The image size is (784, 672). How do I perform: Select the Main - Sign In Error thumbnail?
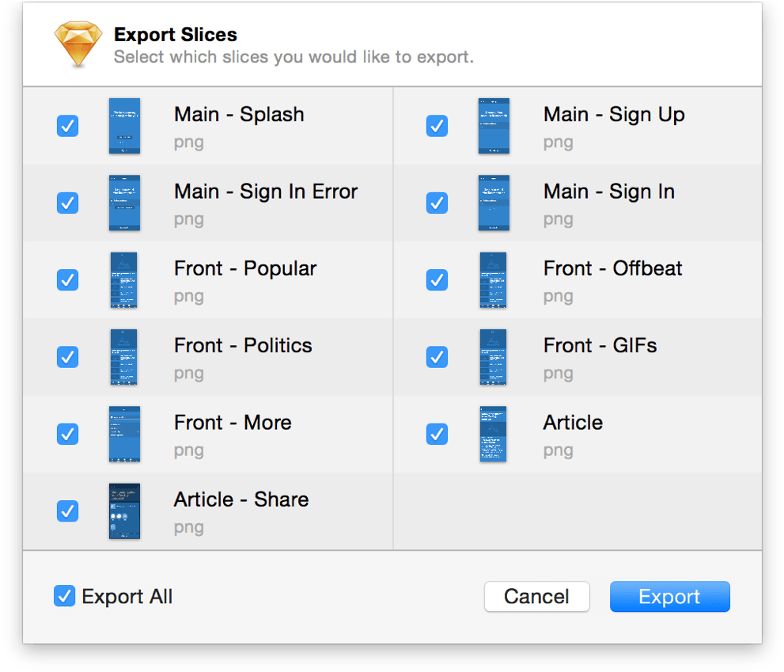click(x=124, y=203)
